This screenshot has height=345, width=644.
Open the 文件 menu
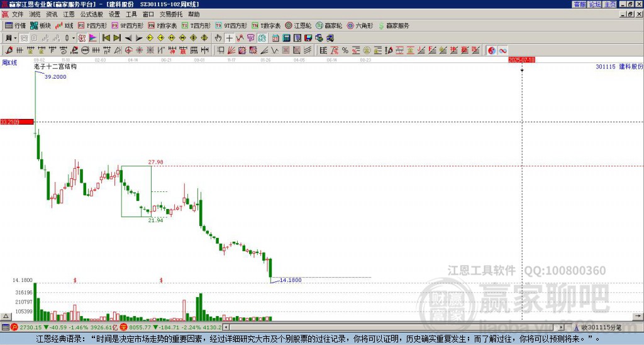[18, 14]
